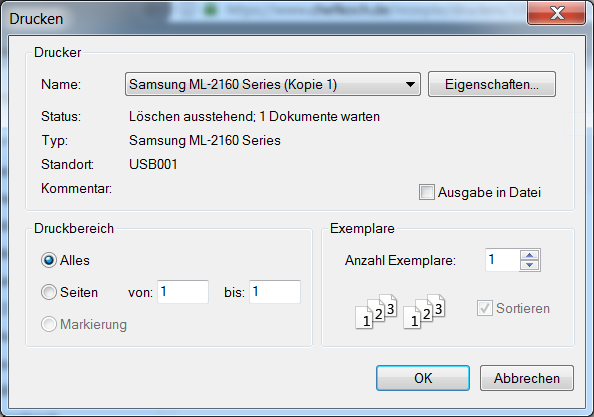Open the printer Name dropdown
This screenshot has height=417, width=594.
click(273, 84)
